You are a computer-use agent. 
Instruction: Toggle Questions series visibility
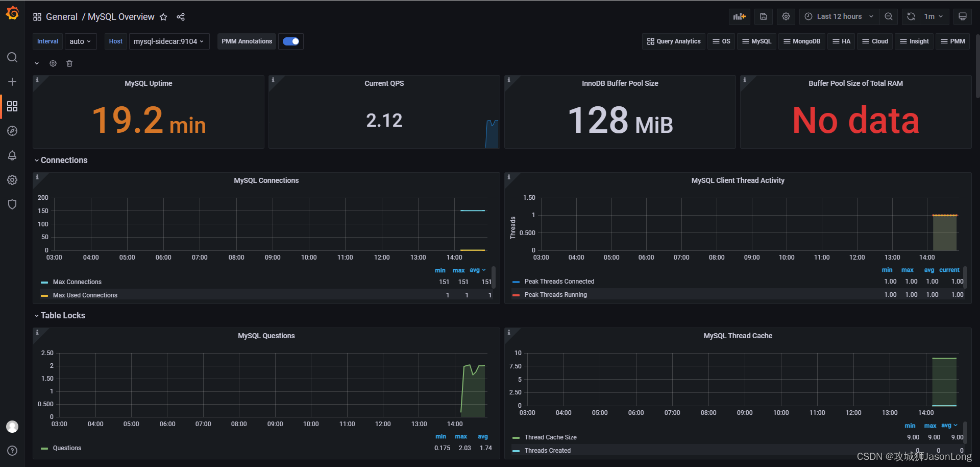(67, 448)
